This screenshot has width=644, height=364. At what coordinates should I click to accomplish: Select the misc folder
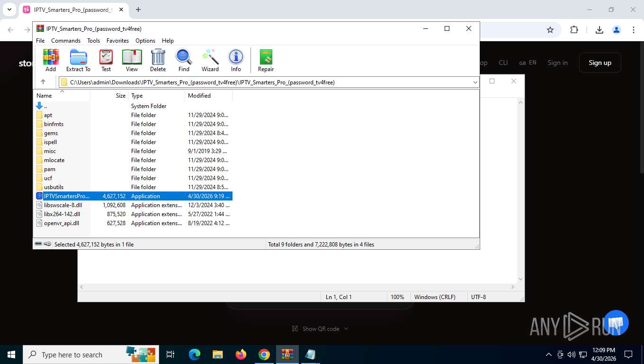(134, 151)
